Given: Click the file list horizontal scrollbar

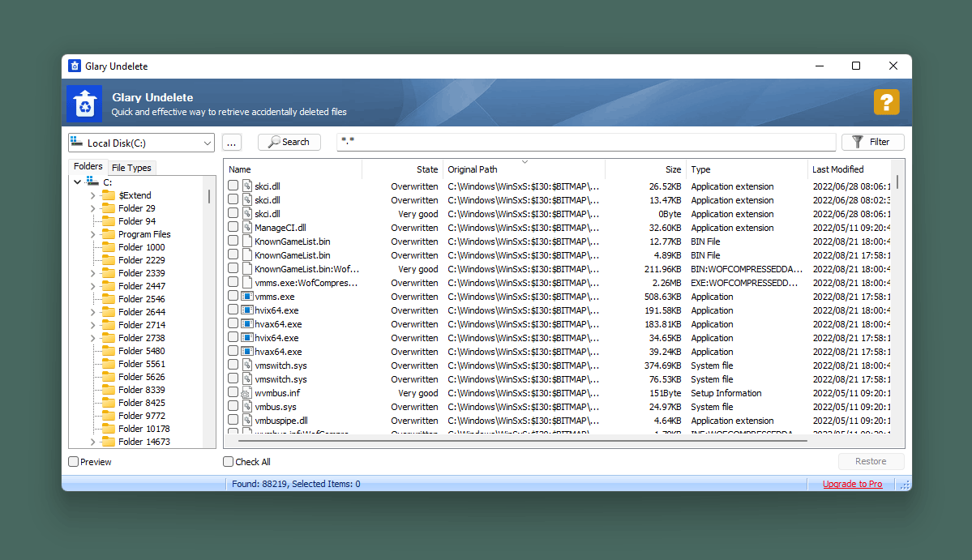Looking at the screenshot, I should click(523, 441).
